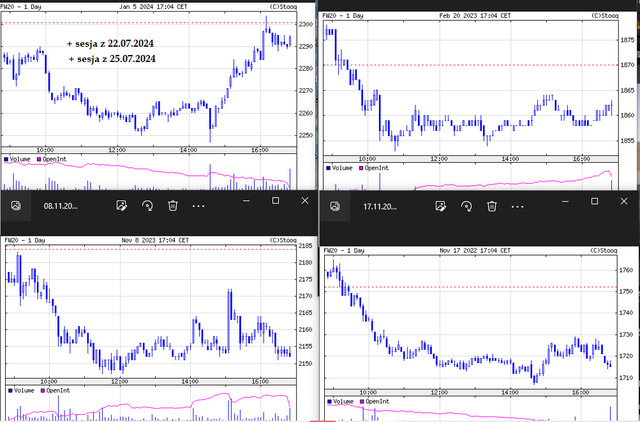Click the OpenInt legend in Jan 5 2024 chart

(x=52, y=159)
